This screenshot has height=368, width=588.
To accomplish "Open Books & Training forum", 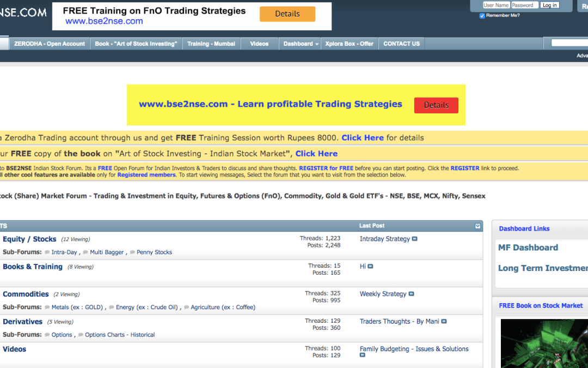I will 33,267.
